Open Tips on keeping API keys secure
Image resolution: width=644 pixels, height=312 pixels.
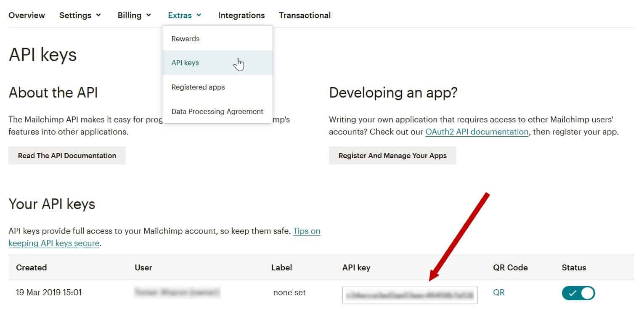click(x=307, y=231)
